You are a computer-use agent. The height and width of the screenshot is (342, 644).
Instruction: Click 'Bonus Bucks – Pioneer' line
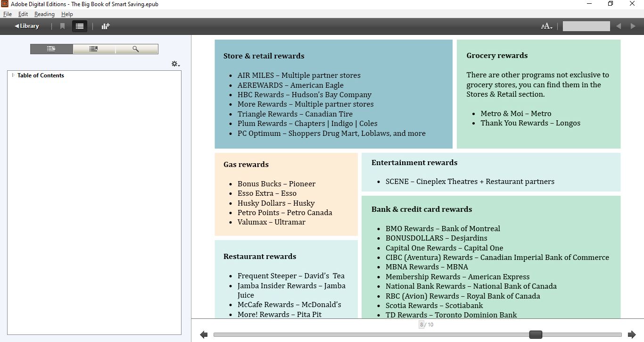point(276,184)
